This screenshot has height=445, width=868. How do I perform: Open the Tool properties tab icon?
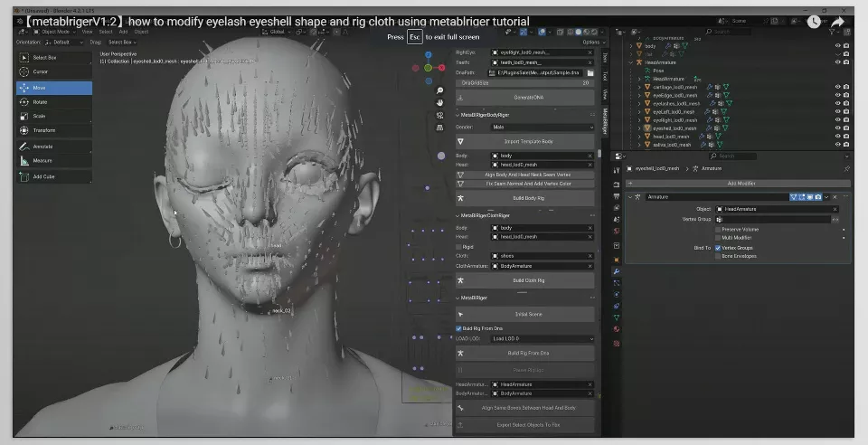click(617, 170)
